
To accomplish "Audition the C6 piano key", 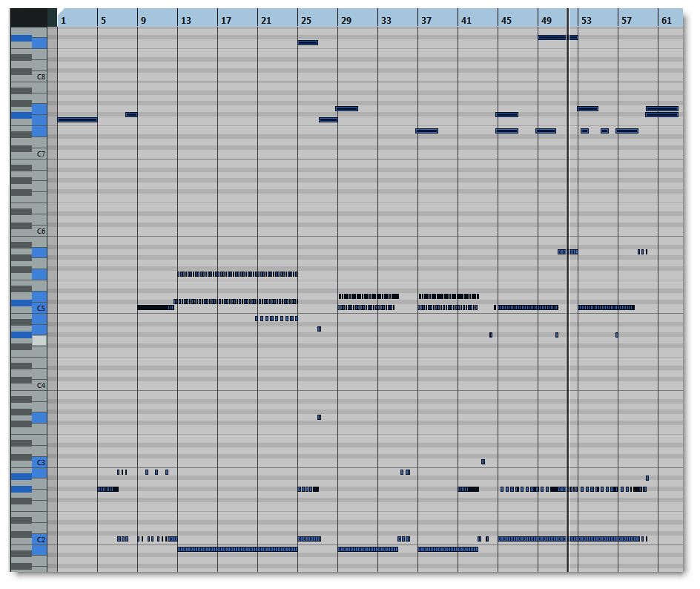I will (39, 231).
